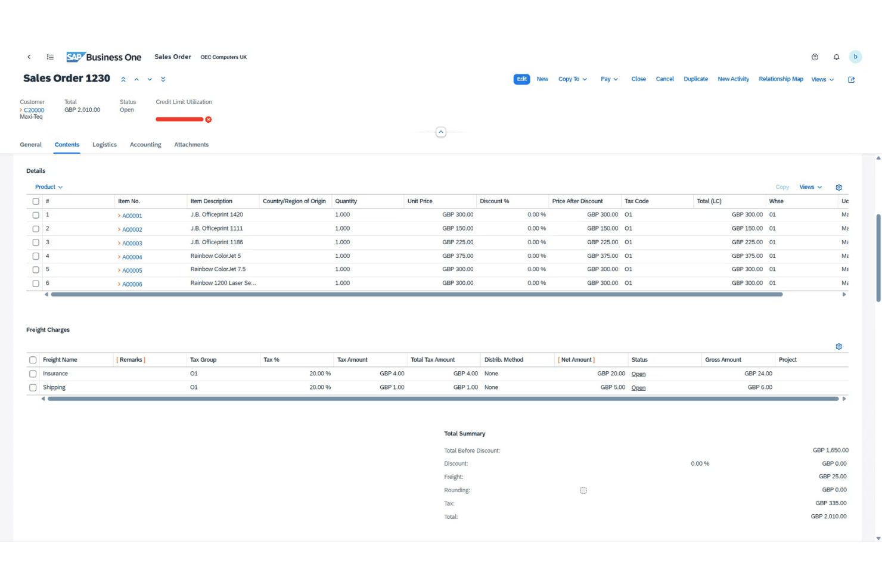Click the page vertical scrollbar

(878, 258)
